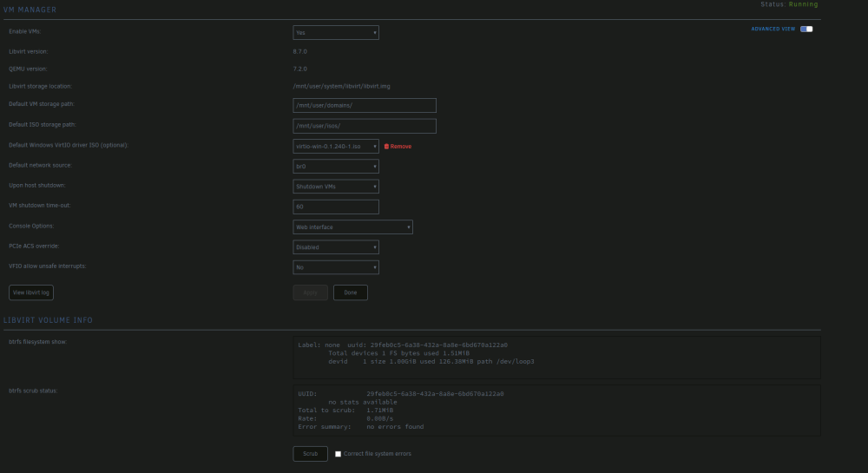This screenshot has width=868, height=473.
Task: Click the /dev/loop3 path text
Action: coord(516,361)
